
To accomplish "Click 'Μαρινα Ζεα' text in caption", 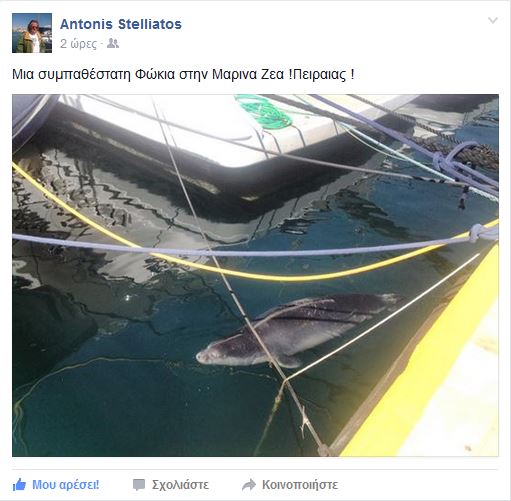I will point(248,74).
